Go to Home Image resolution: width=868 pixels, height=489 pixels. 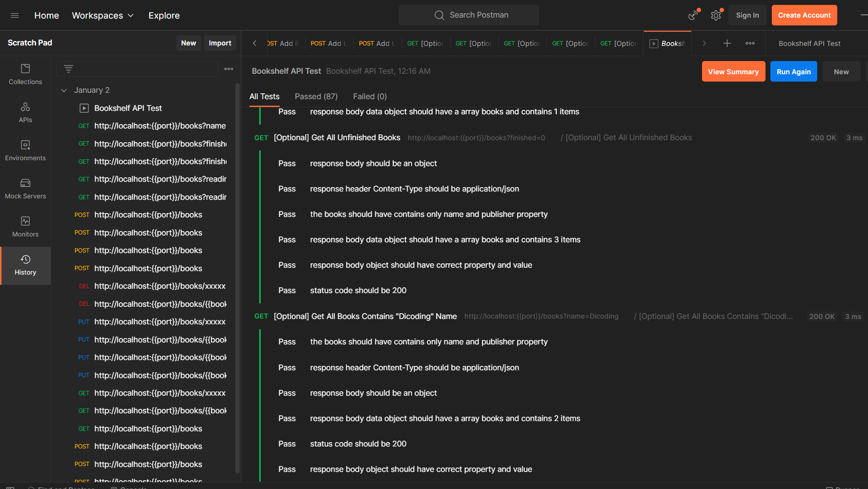pyautogui.click(x=46, y=16)
